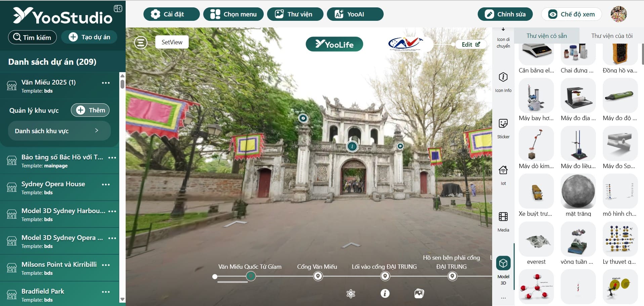Screen dimensions: 644x306
Task: Open options for Sydney Opera House project
Action: (106, 185)
